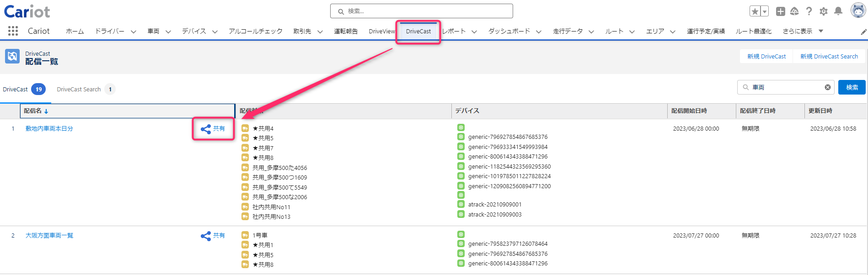Click the 車両 list search field
This screenshot has height=275, width=868.
coord(786,87)
